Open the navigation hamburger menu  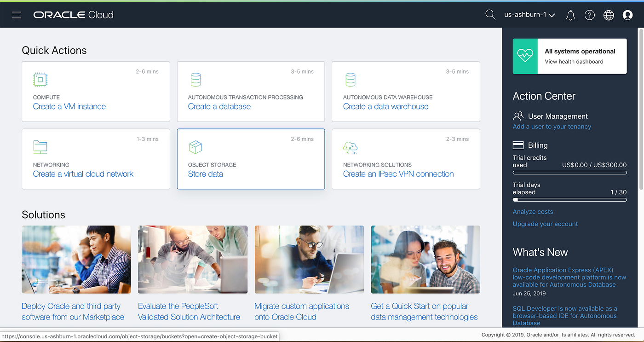[16, 14]
